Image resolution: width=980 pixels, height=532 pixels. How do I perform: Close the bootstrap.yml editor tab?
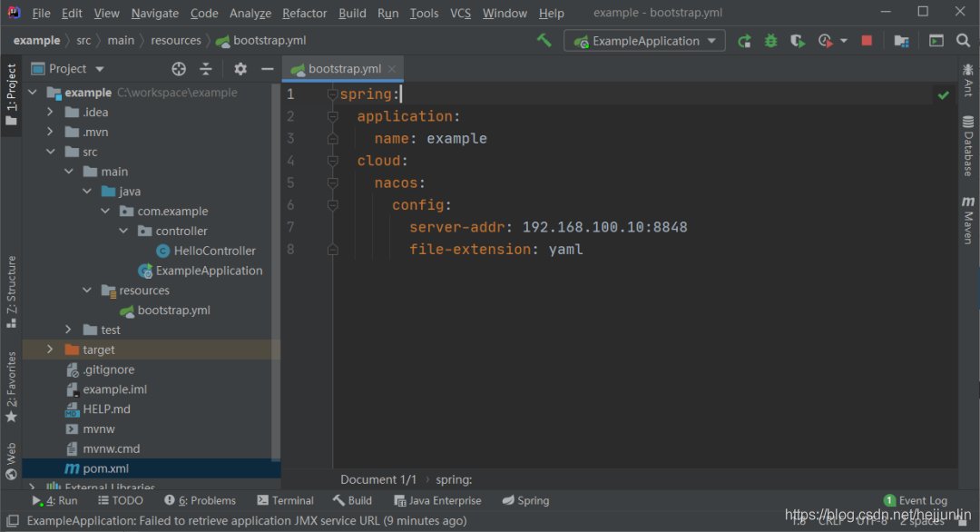tap(392, 69)
